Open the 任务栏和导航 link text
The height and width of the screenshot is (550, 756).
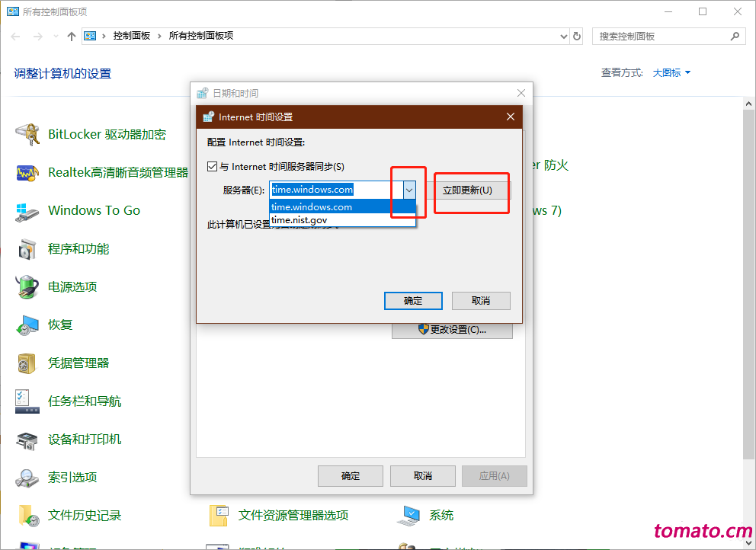point(85,401)
